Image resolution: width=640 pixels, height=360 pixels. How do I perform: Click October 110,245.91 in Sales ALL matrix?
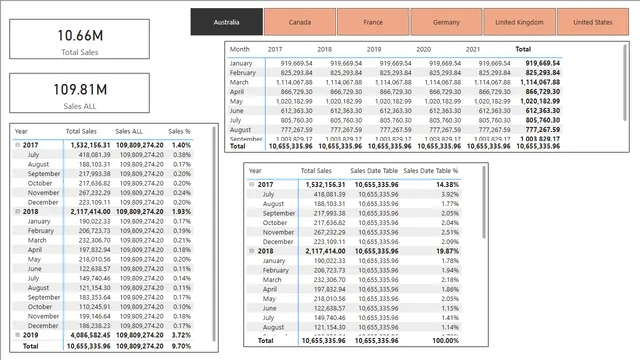94,307
